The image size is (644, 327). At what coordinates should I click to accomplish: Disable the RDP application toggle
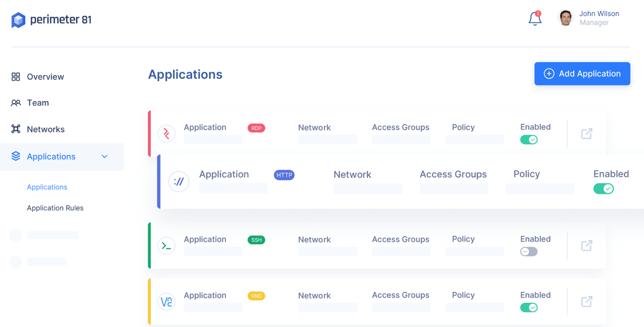coord(529,140)
